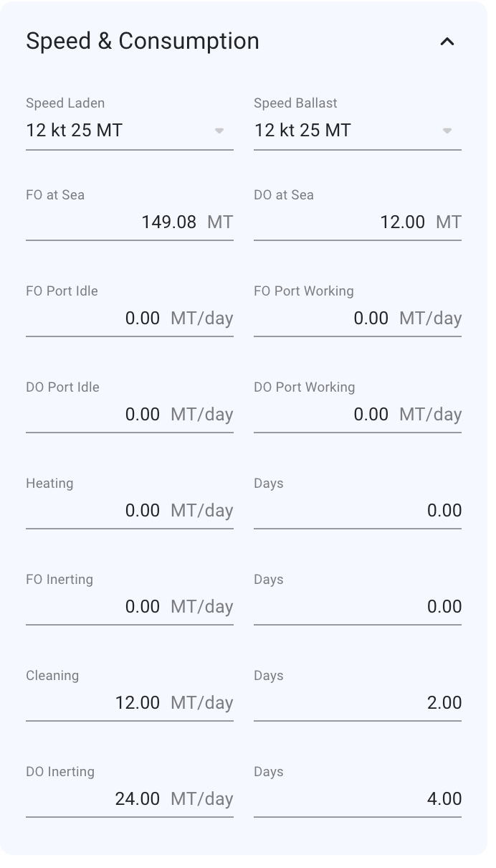Edit the FO at Sea field
The width and height of the screenshot is (496, 868).
[x=113, y=222]
